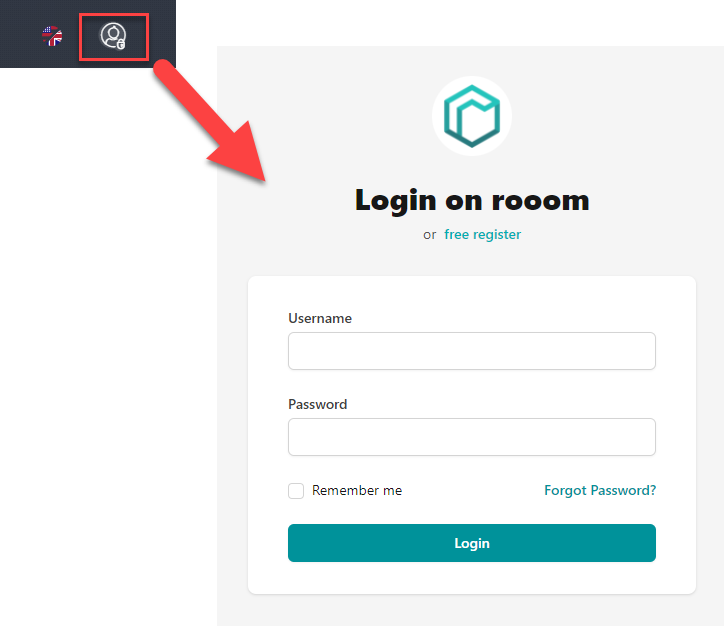
Task: Click the Password field label
Action: pyautogui.click(x=318, y=404)
